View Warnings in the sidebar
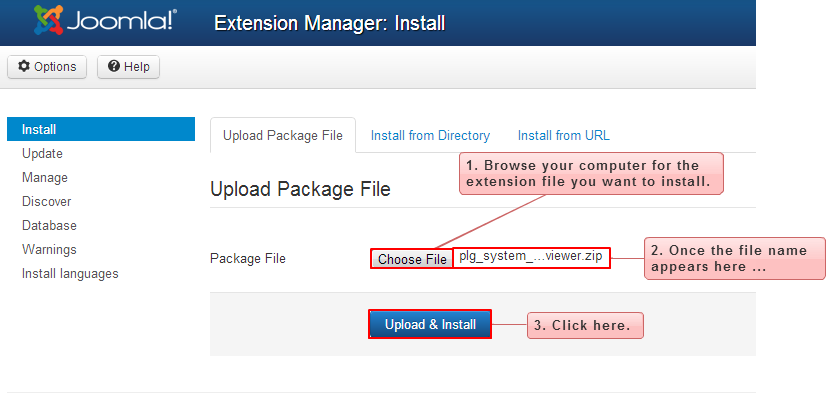This screenshot has height=411, width=826. click(x=49, y=249)
